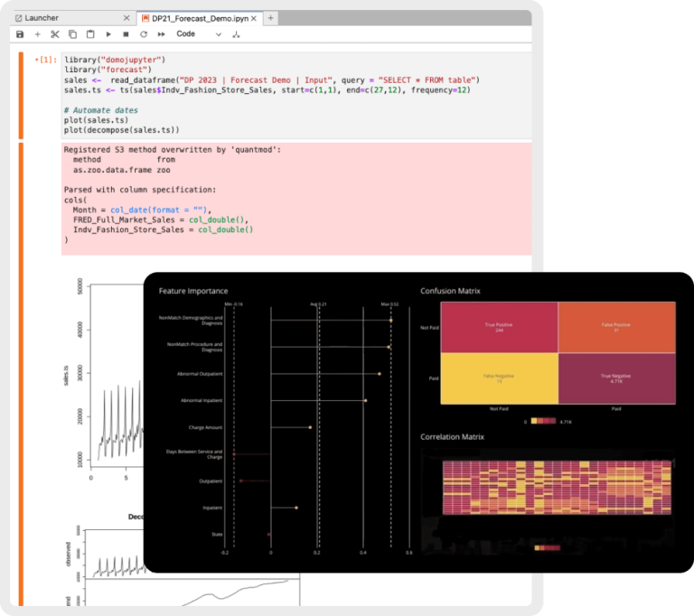Select the DP21_Forecast_Demo.ipynb tab
The height and width of the screenshot is (616, 694).
click(x=200, y=19)
